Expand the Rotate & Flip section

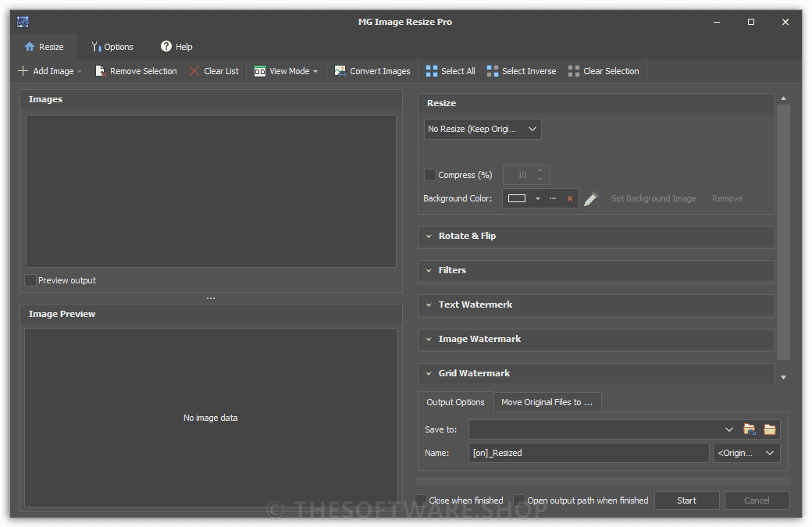point(596,236)
